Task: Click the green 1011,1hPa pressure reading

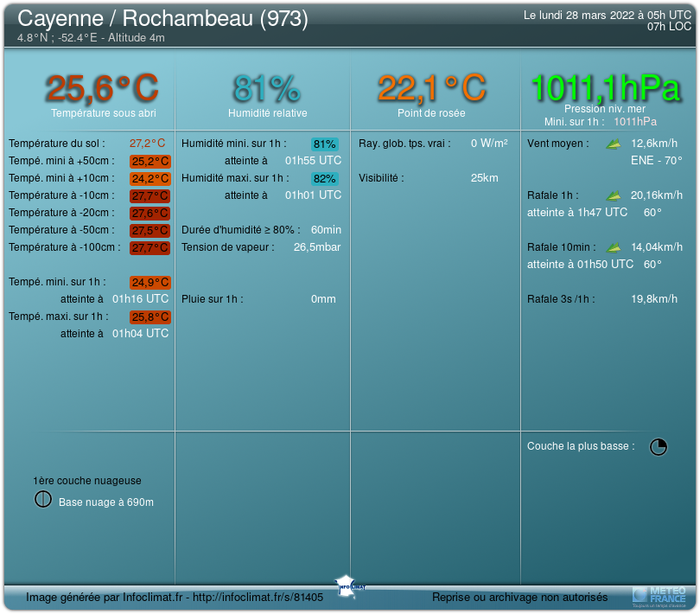Action: pyautogui.click(x=605, y=87)
